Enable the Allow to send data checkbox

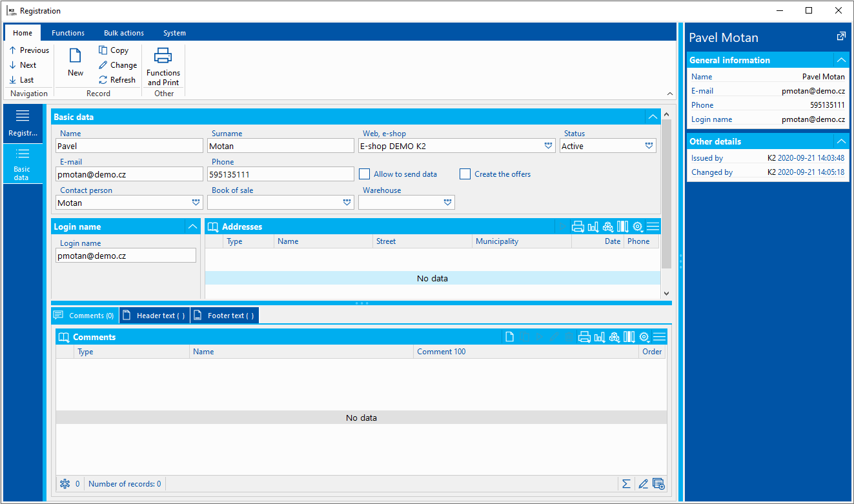[x=365, y=174]
